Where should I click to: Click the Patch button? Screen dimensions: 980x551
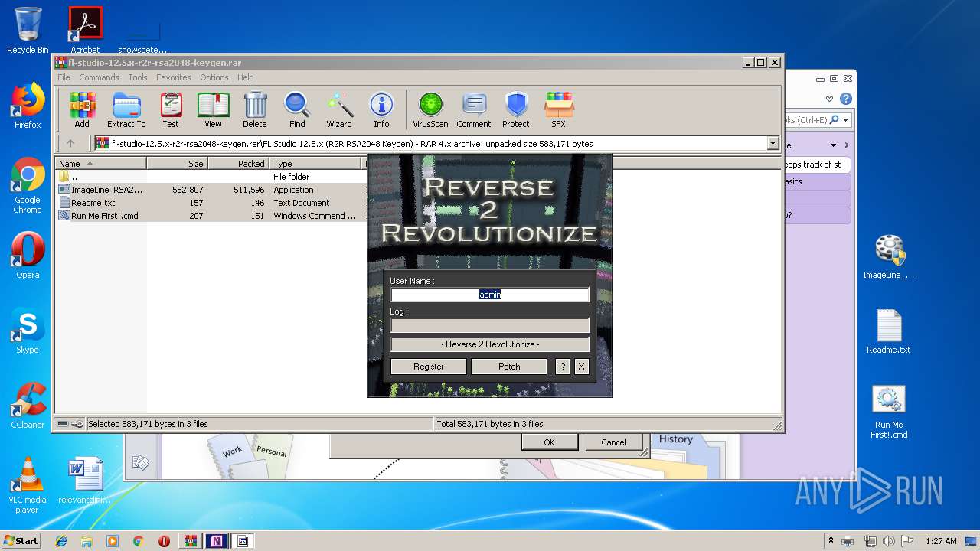click(x=509, y=367)
